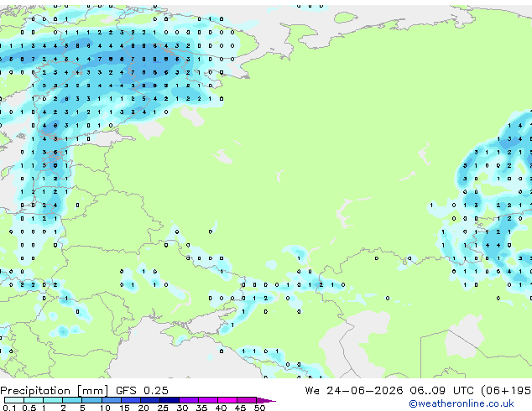Click the purple arrow tip beyond 50

266,400
